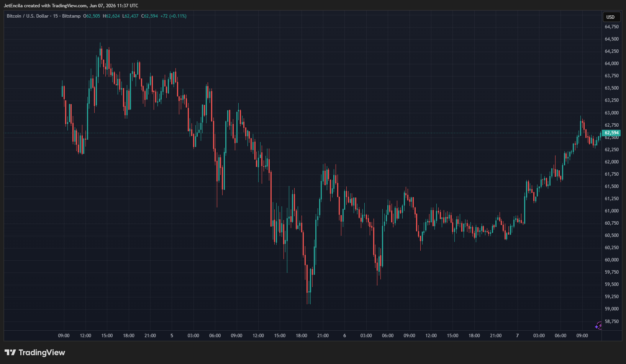Viewport: 626px width, 364px height.
Task: Click date label "6" on the time axis
Action: [344, 336]
